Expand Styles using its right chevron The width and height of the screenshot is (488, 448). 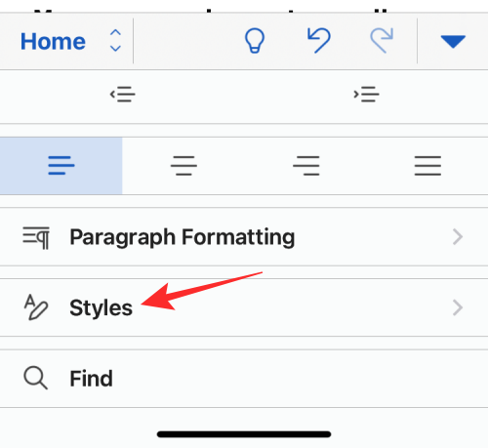coord(458,307)
